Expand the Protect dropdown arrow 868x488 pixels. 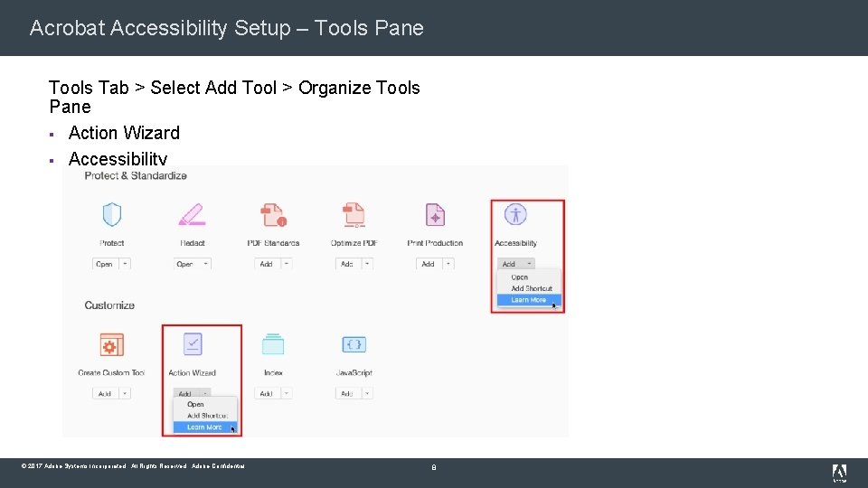pos(125,264)
